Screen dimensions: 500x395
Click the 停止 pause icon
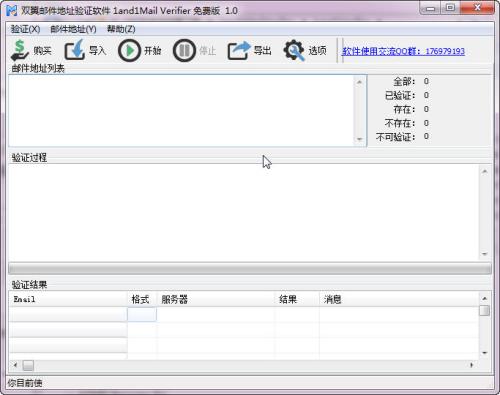click(184, 51)
